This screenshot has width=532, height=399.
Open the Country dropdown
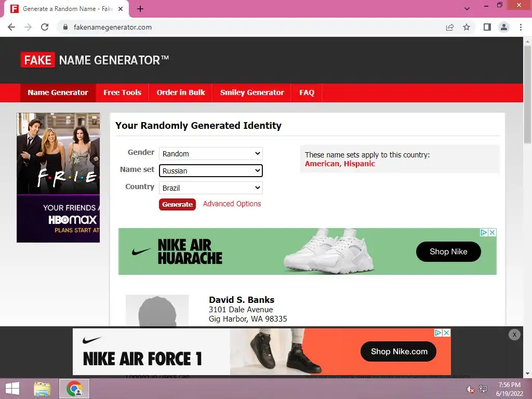coord(211,188)
